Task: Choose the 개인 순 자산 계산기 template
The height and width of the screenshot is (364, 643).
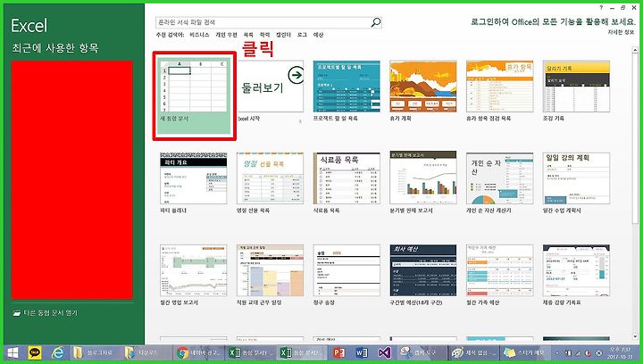Action: (500, 178)
